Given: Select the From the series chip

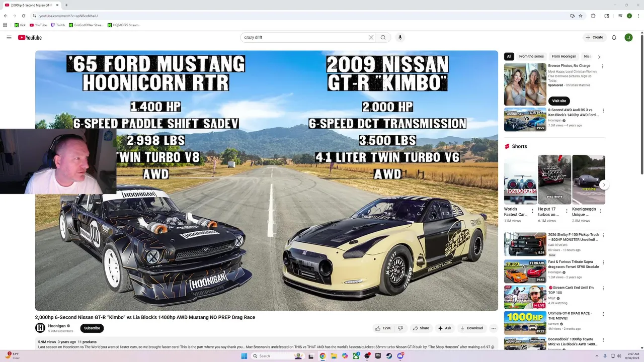Looking at the screenshot, I should [531, 56].
